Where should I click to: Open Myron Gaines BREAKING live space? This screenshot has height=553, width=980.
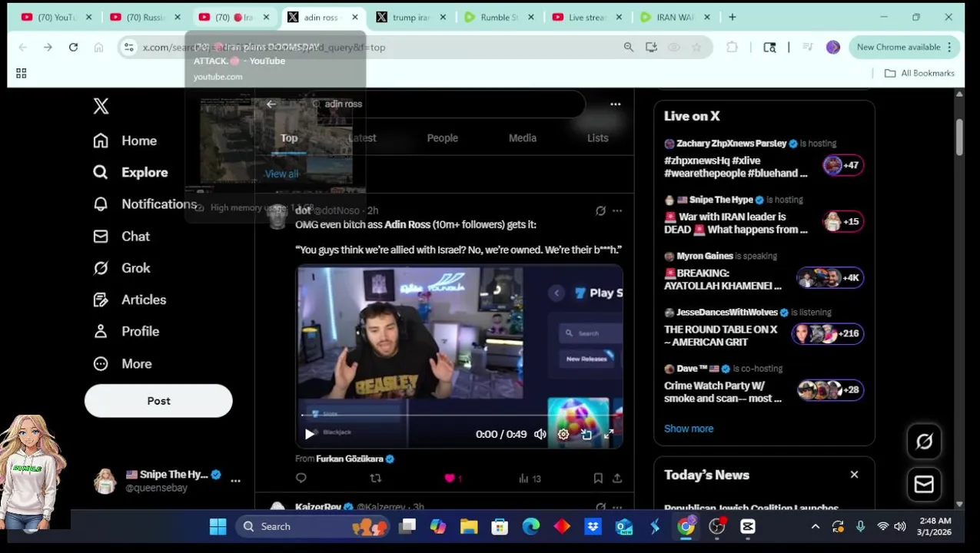tap(764, 271)
